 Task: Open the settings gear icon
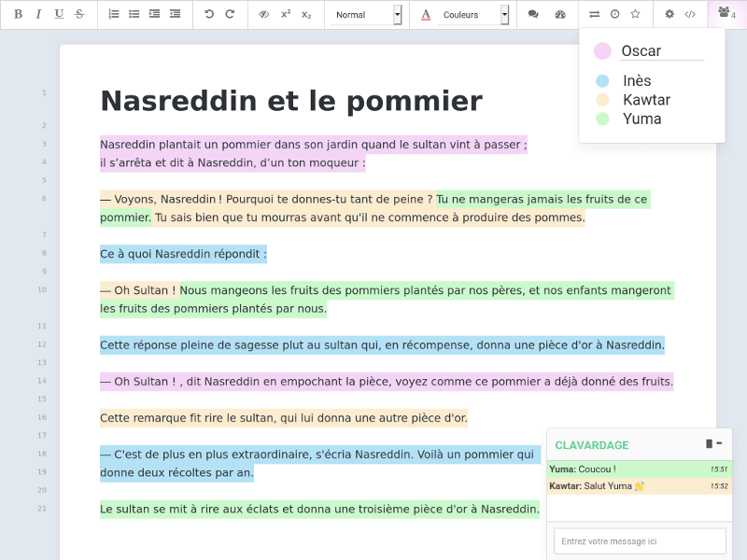click(x=669, y=14)
